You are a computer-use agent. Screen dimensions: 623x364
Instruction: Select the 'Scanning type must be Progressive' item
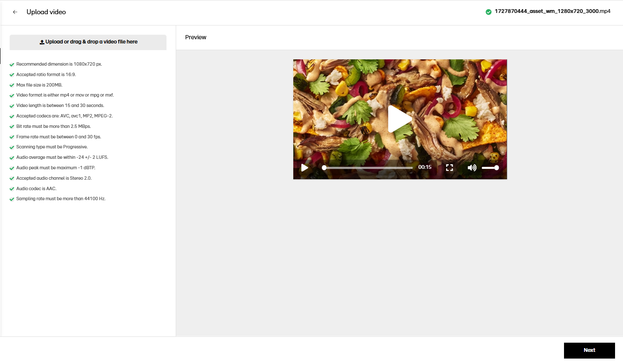52,147
